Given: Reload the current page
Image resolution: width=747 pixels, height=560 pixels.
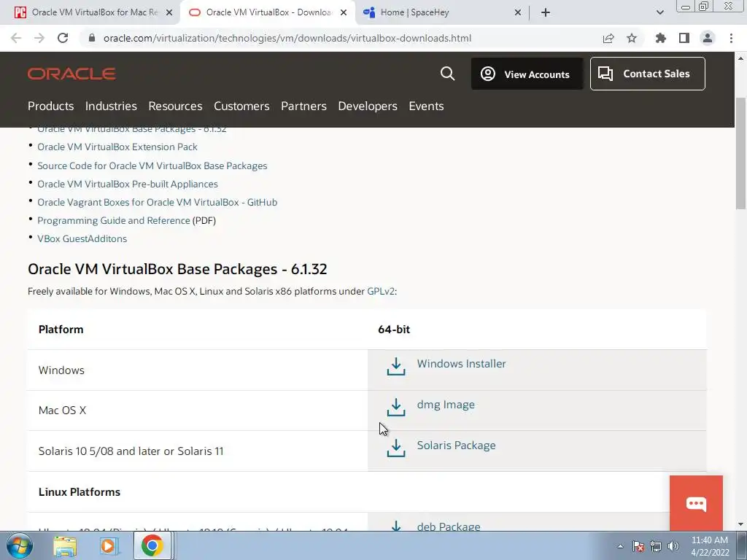Looking at the screenshot, I should click(63, 38).
